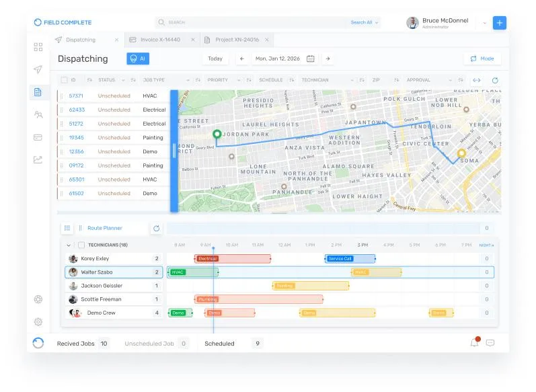Click the blue plus add button
This screenshot has height=392, width=536.
(500, 23)
